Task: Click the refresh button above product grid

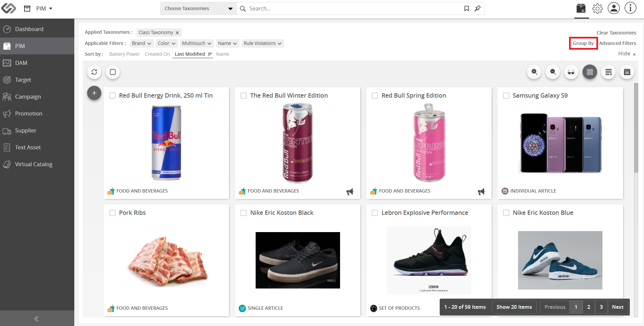Action: click(94, 72)
